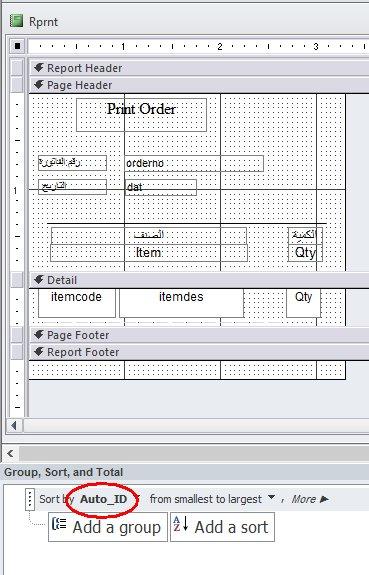Open the 'from smallest to largest' order dropdown
The image size is (369, 575).
[x=271, y=497]
